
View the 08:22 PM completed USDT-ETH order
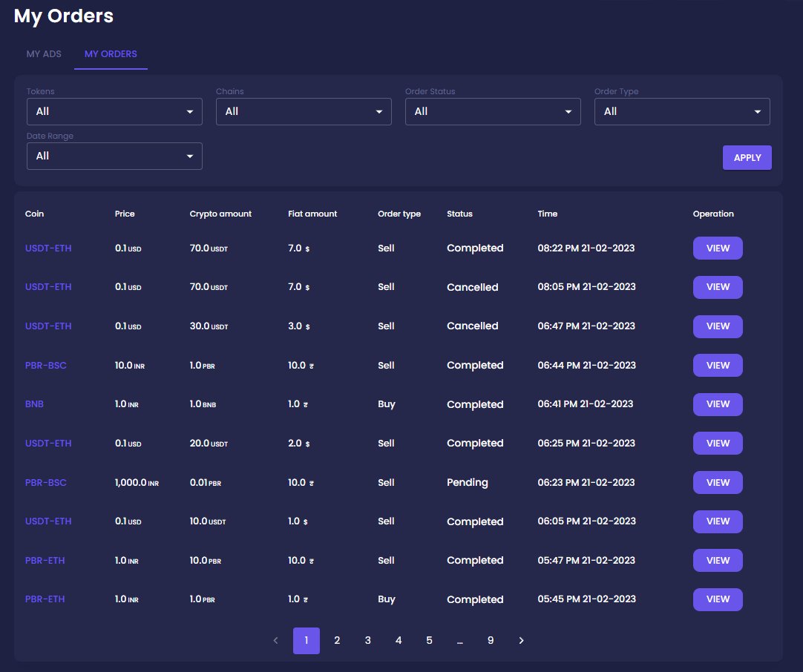click(718, 248)
